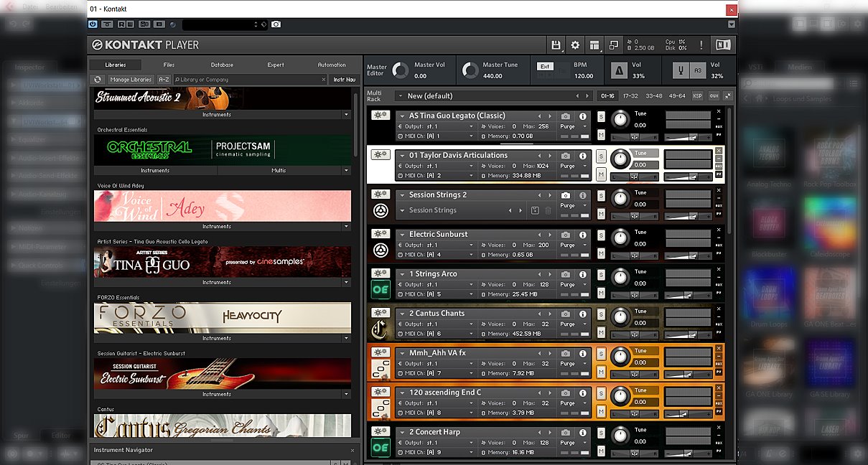Open Output dropdown for 01 Taylor Davis Articulations
Viewport: 868px width, 465px height.
(437, 166)
